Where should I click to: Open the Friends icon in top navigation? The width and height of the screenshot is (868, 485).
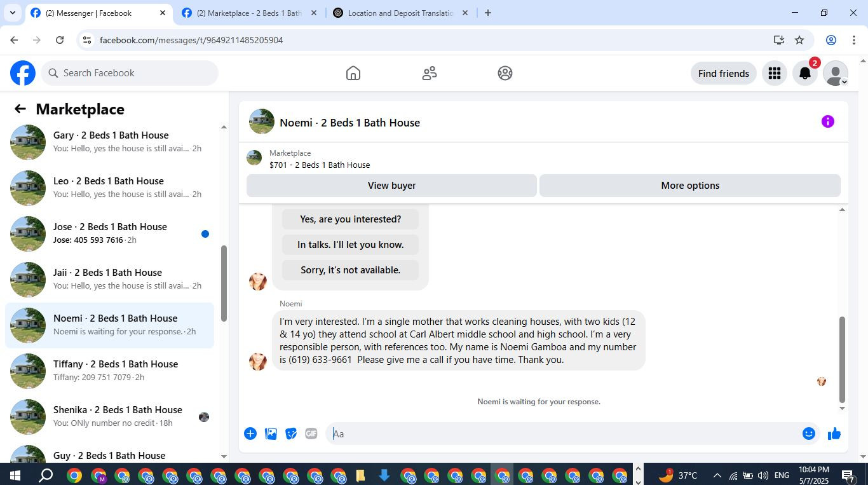click(x=430, y=73)
